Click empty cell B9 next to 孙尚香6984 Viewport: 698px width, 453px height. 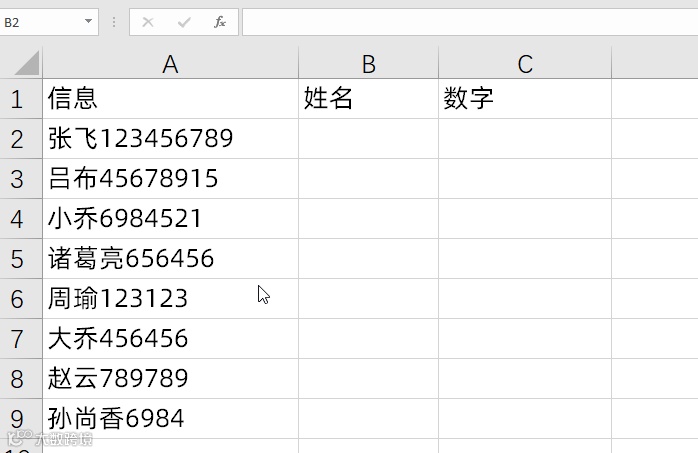click(369, 419)
